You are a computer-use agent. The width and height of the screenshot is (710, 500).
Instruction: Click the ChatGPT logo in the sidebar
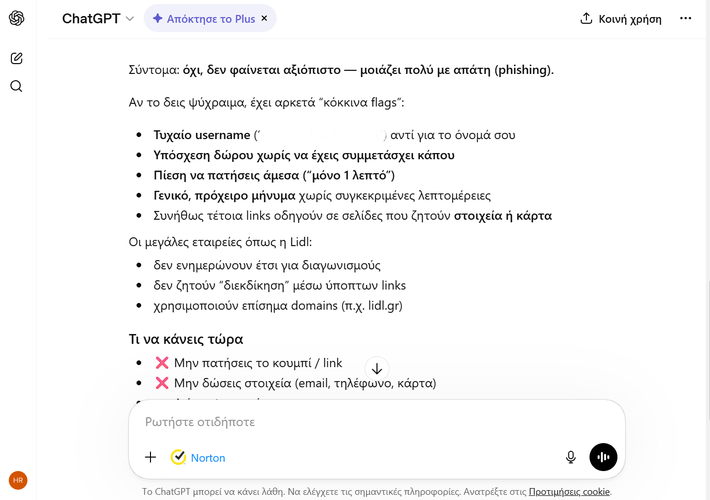click(16, 18)
